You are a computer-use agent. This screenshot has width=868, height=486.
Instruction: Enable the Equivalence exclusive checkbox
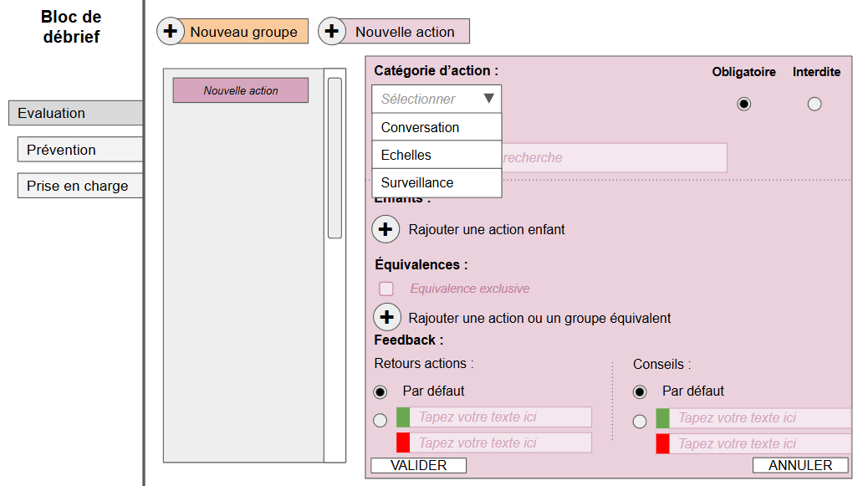click(x=386, y=289)
